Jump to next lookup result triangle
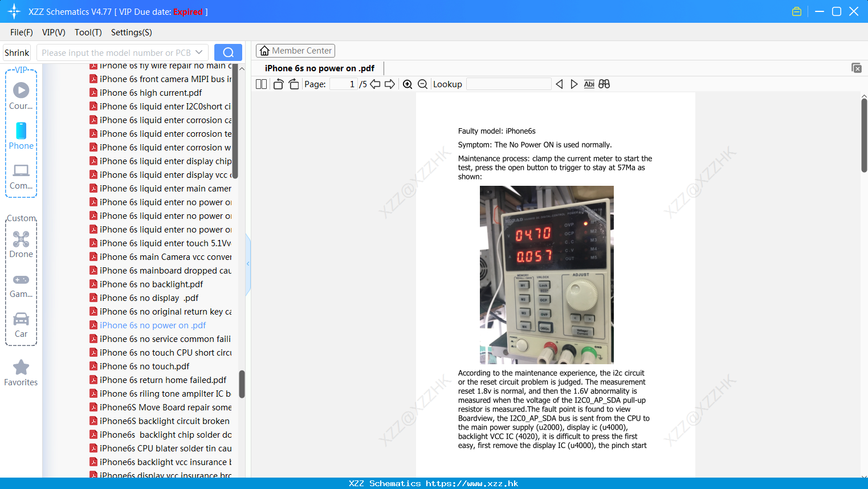868x489 pixels. (574, 84)
